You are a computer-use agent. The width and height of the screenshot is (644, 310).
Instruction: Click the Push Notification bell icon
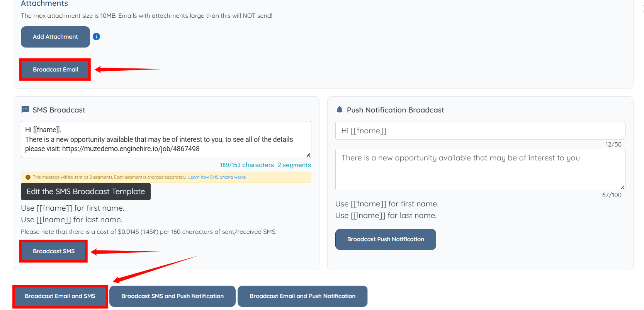coord(340,110)
